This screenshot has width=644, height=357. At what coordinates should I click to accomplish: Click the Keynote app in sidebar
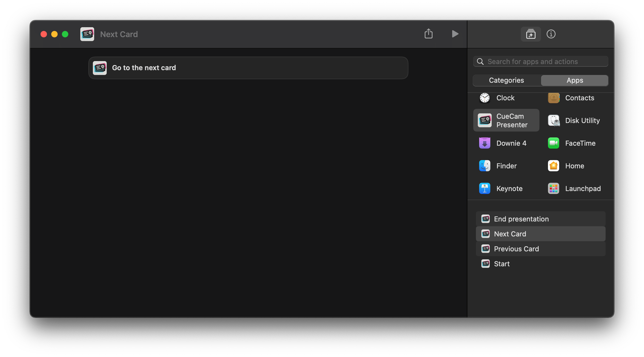(x=505, y=189)
